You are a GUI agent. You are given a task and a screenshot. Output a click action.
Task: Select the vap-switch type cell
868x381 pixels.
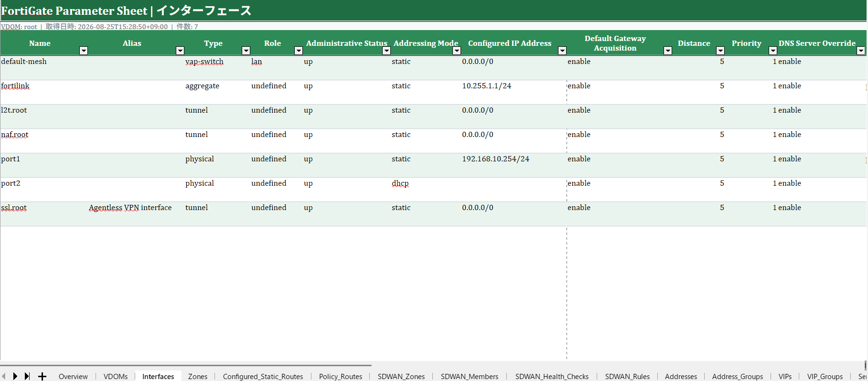pos(217,67)
